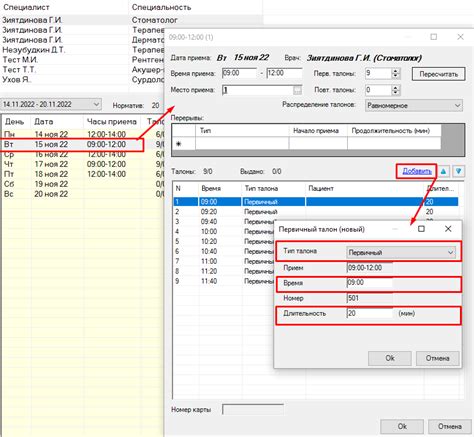Click the Пересчитать button
474x437 pixels.
(439, 74)
